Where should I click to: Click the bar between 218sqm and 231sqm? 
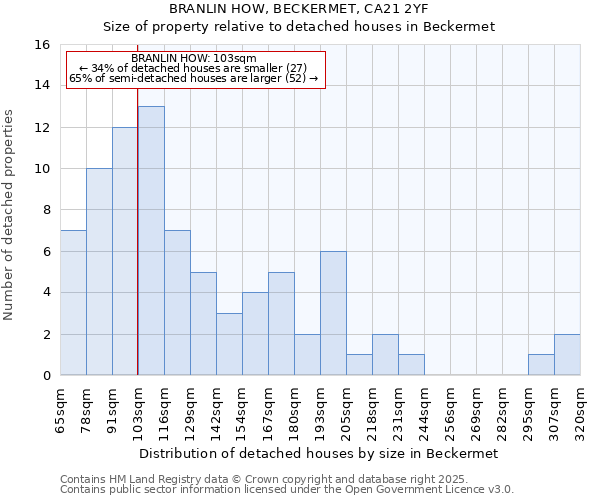pyautogui.click(x=386, y=355)
